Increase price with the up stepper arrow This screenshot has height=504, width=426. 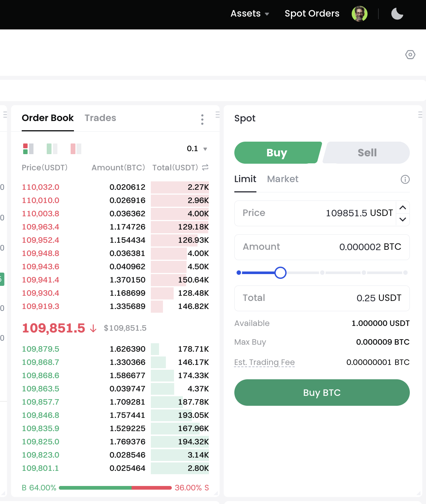403,207
